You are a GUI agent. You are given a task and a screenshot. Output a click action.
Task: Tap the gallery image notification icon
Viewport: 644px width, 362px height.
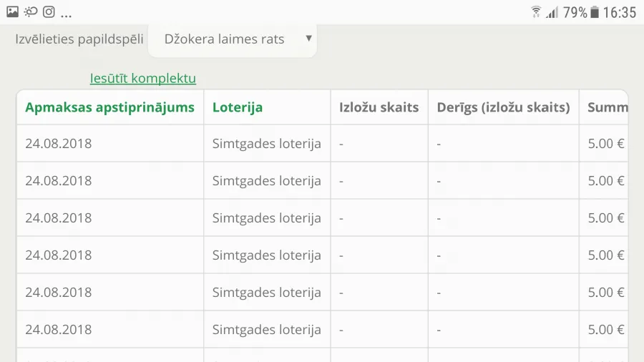[13, 12]
